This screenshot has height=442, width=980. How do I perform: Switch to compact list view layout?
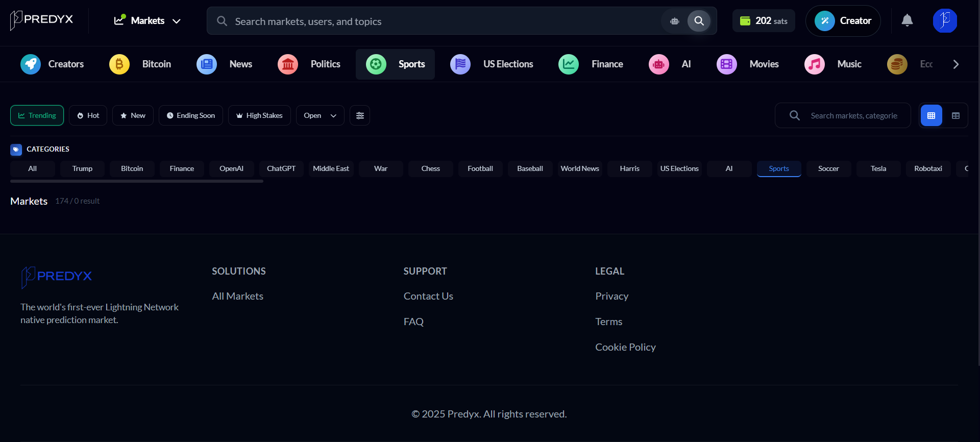955,115
